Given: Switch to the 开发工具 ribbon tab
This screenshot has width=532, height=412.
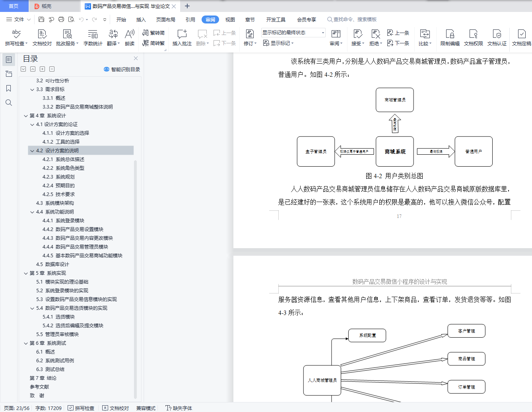Looking at the screenshot, I should coord(276,19).
